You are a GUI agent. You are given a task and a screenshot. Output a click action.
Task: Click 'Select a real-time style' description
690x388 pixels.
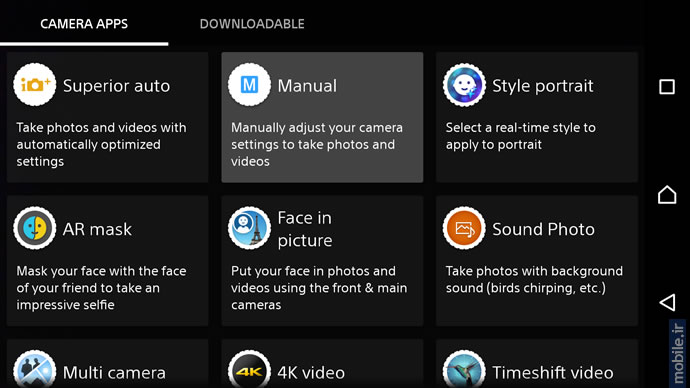click(x=521, y=136)
